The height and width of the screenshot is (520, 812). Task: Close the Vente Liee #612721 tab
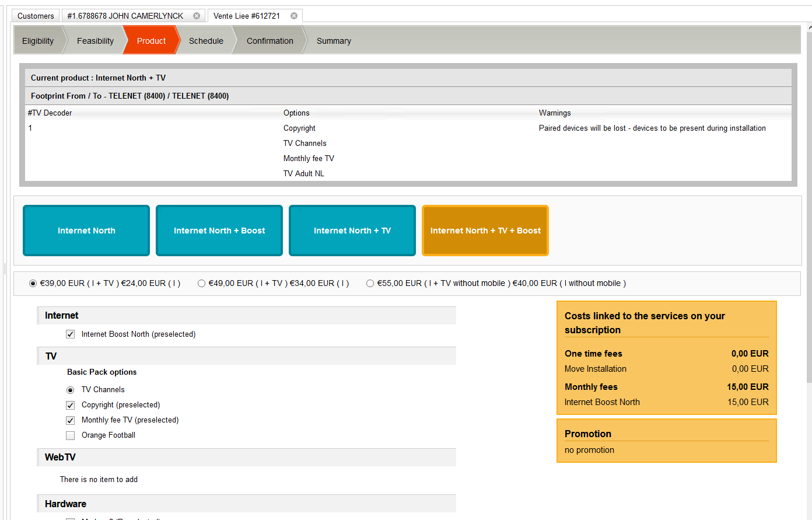[x=294, y=16]
